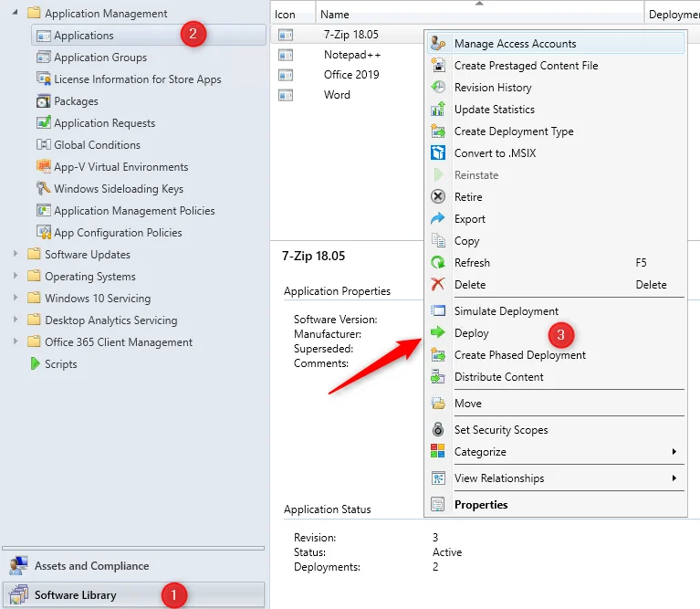
Task: Click the Revision History clock icon
Action: click(438, 87)
